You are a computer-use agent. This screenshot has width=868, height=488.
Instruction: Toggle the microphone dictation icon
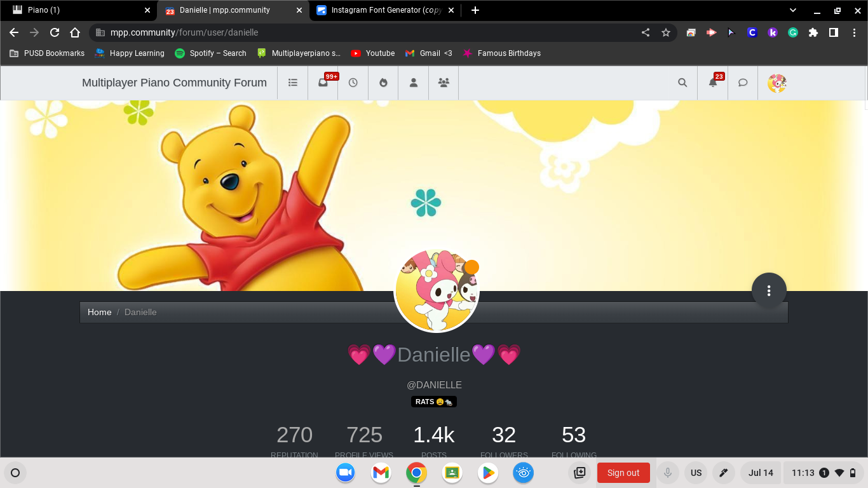click(667, 473)
